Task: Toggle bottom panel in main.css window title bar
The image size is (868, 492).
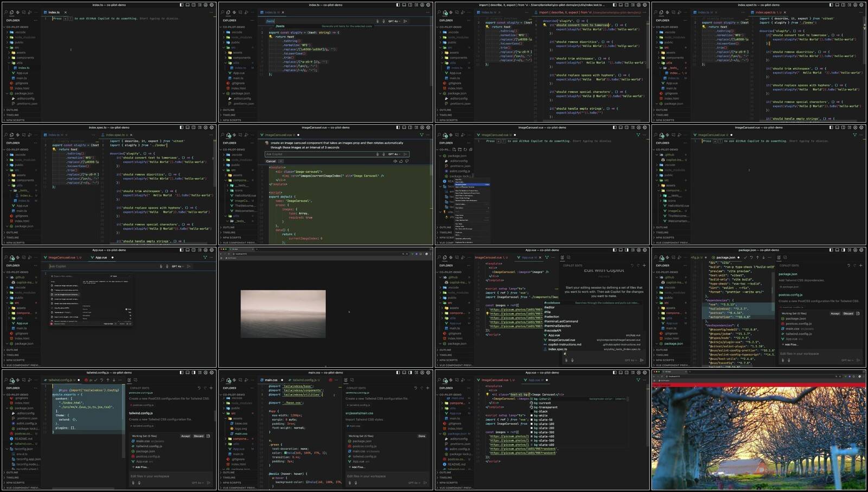Action: 404,373
